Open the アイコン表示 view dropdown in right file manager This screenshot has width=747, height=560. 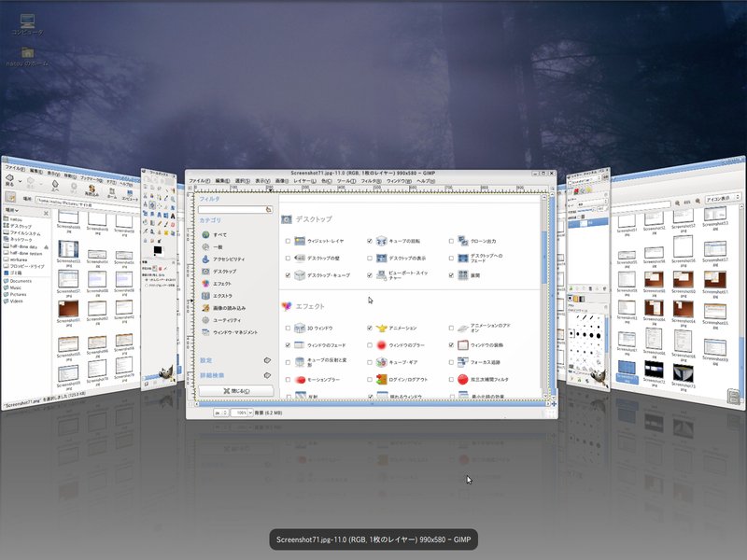723,197
